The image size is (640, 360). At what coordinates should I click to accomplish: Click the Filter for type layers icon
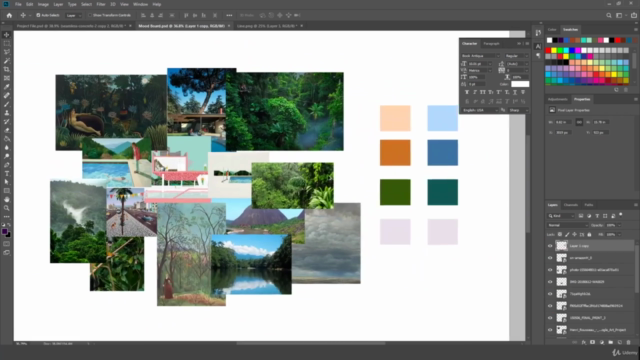tap(597, 216)
